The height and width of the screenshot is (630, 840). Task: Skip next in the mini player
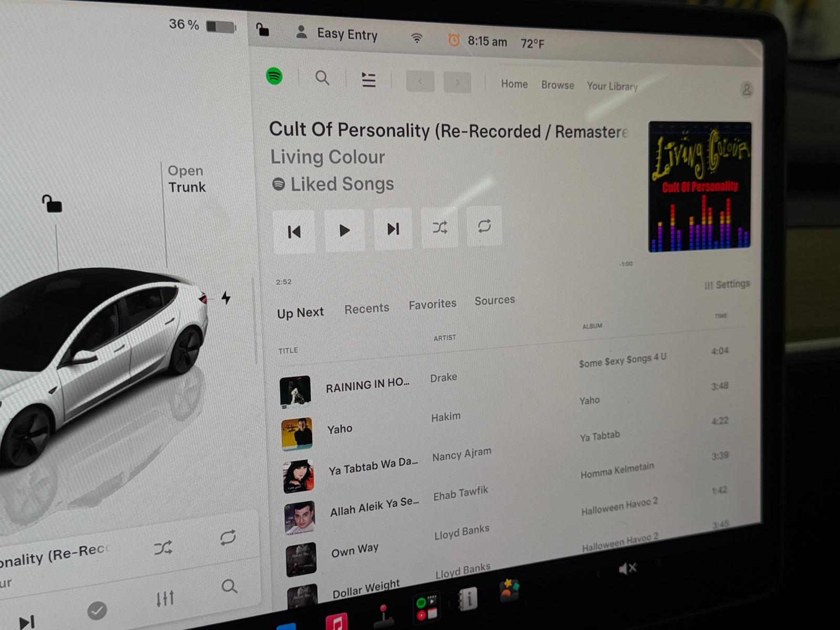click(x=26, y=622)
